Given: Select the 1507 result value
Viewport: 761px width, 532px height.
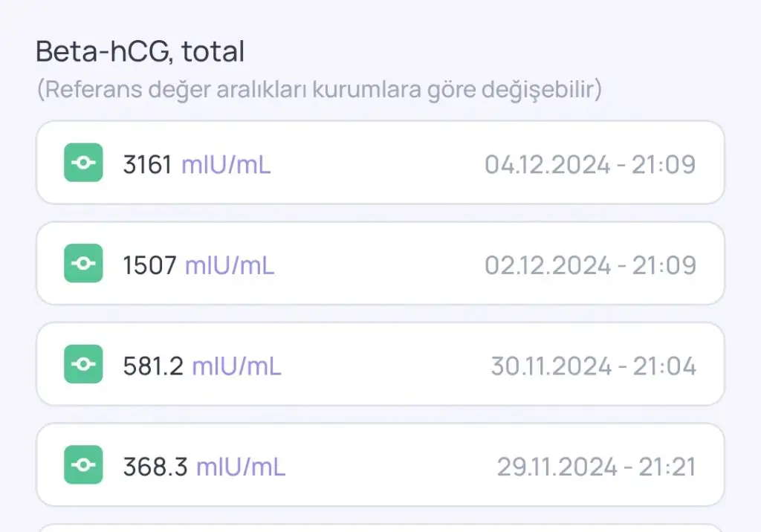Looking at the screenshot, I should (x=149, y=265).
